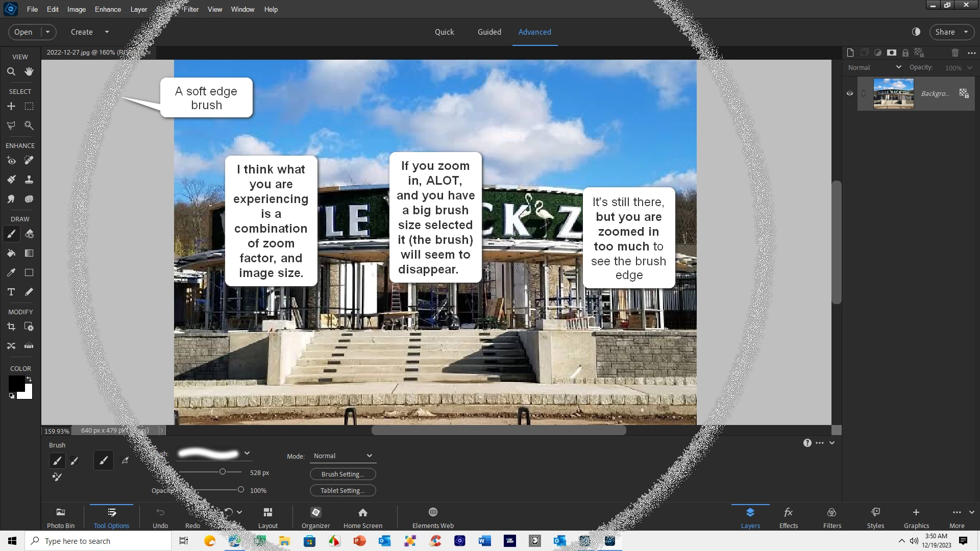980x551 pixels.
Task: Create a new layer icon
Action: coord(850,53)
